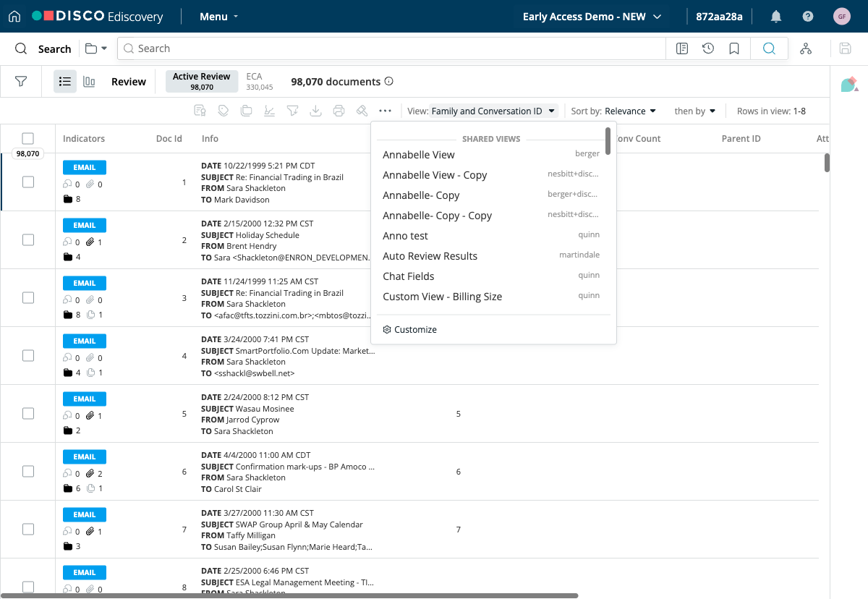
Task: Tick checkbox for document 8
Action: pos(27,587)
